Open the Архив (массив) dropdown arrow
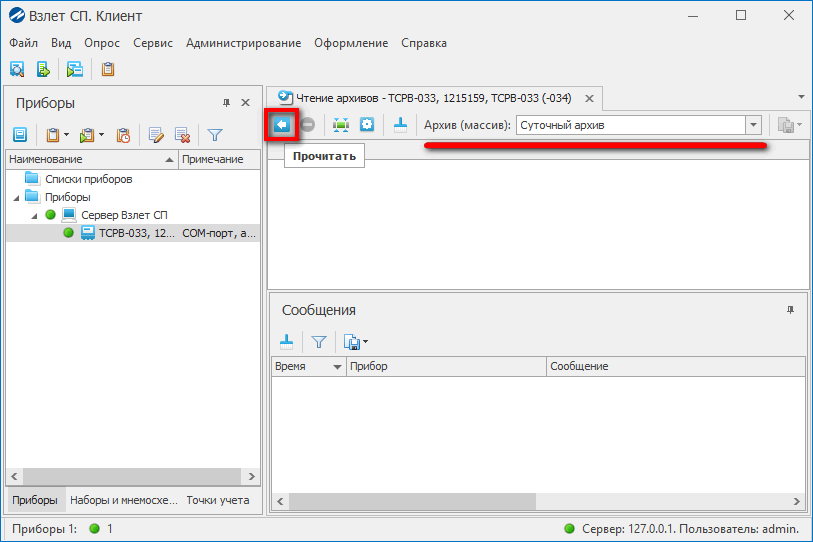This screenshot has height=542, width=813. (x=753, y=125)
